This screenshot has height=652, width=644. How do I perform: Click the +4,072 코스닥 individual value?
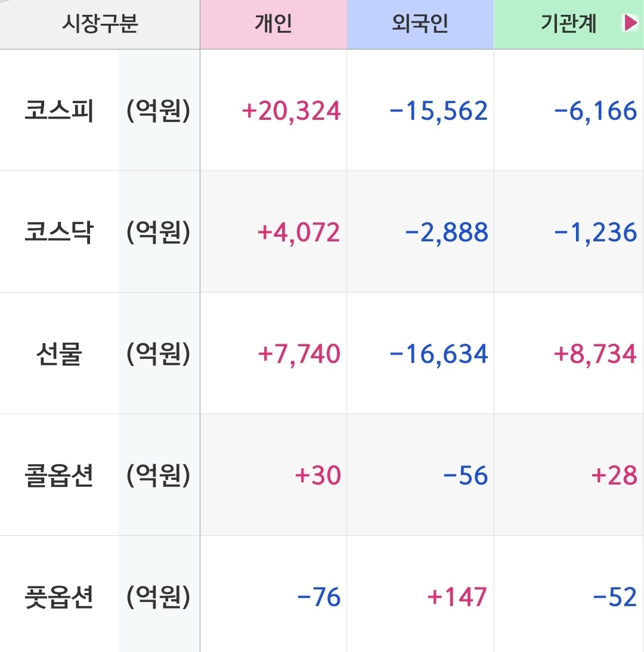click(x=299, y=232)
